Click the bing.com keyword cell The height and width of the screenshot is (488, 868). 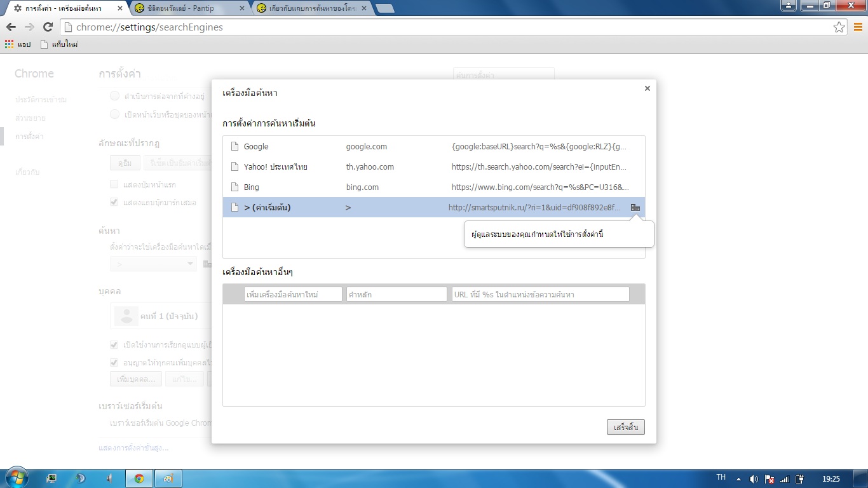click(x=362, y=187)
